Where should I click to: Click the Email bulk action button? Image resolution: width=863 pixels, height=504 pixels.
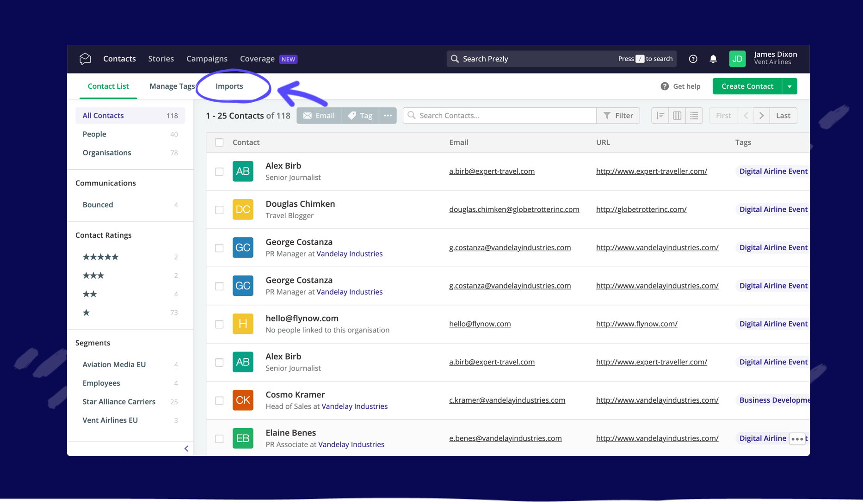(319, 116)
